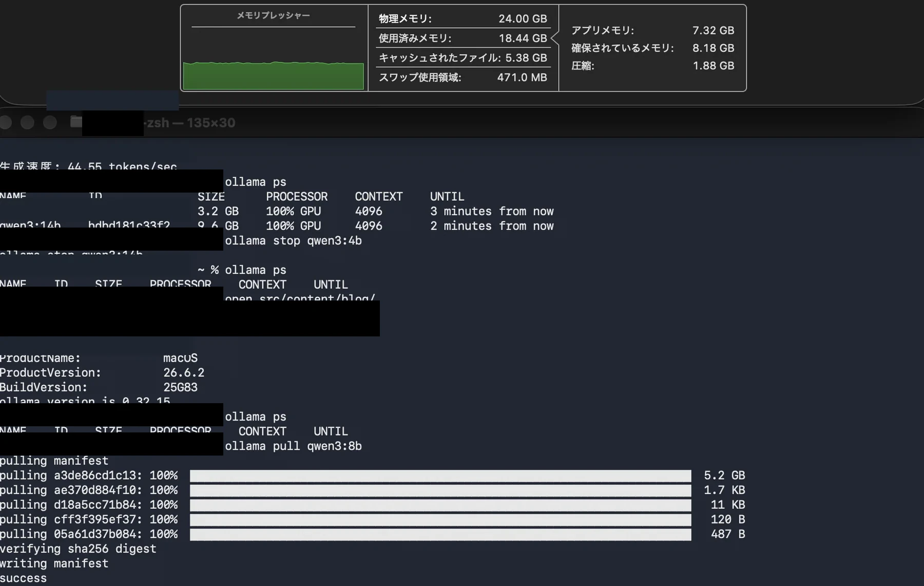Click the zsh — 135×30 window title

190,123
